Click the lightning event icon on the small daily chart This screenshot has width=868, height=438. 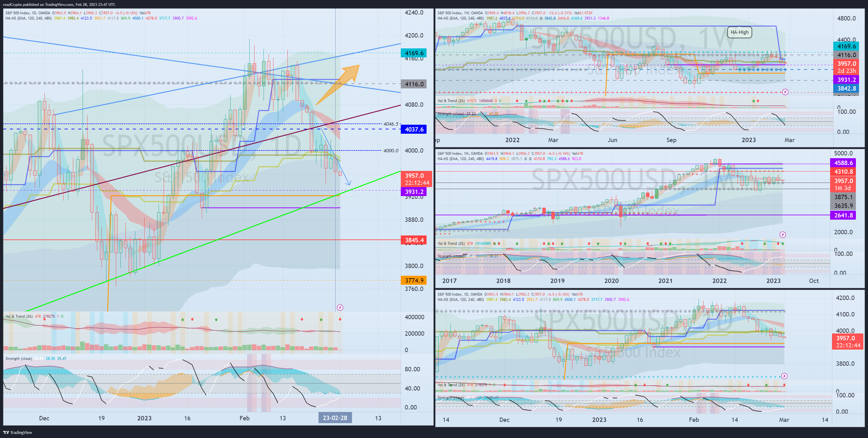coord(784,376)
